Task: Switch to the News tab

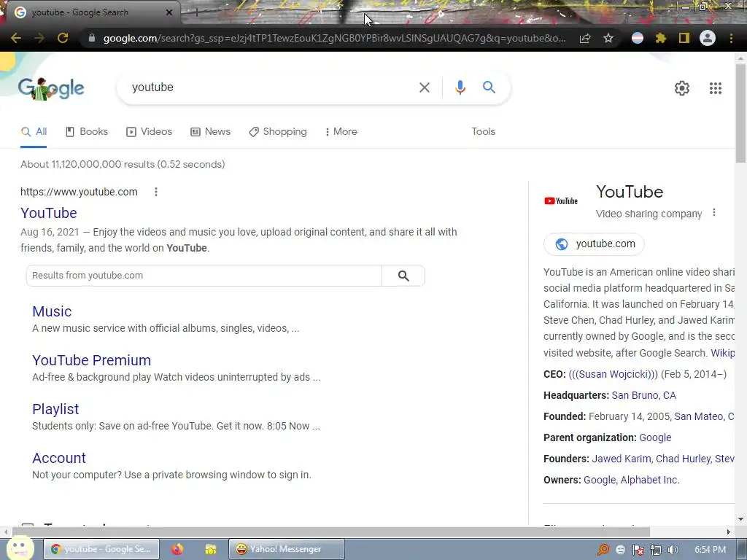Action: pyautogui.click(x=210, y=132)
